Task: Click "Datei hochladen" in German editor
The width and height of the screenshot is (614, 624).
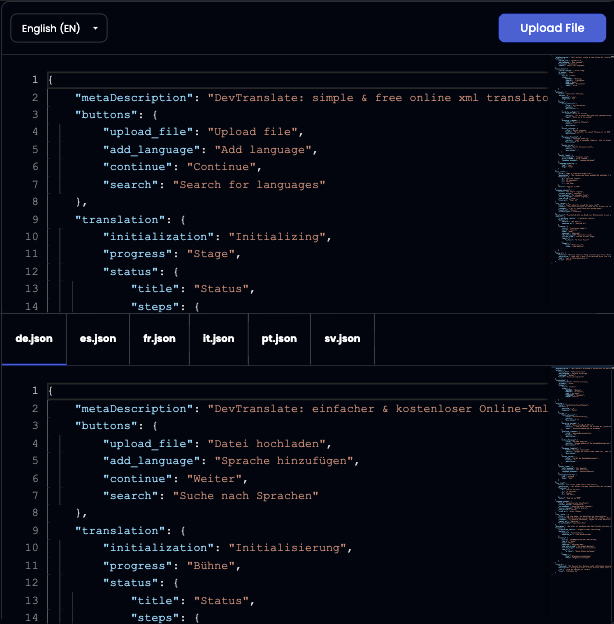Action: point(267,444)
